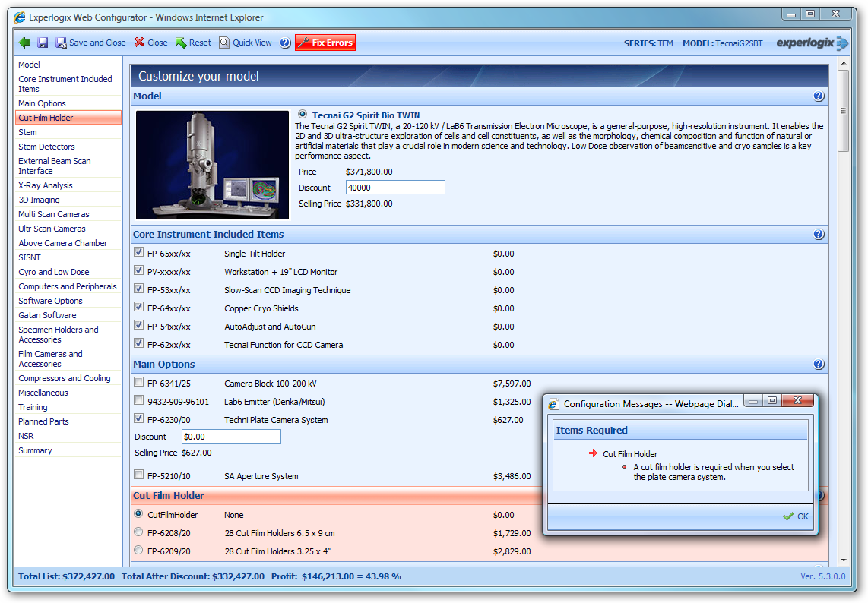Open help for Main Options section
868x603 pixels.
tap(819, 365)
